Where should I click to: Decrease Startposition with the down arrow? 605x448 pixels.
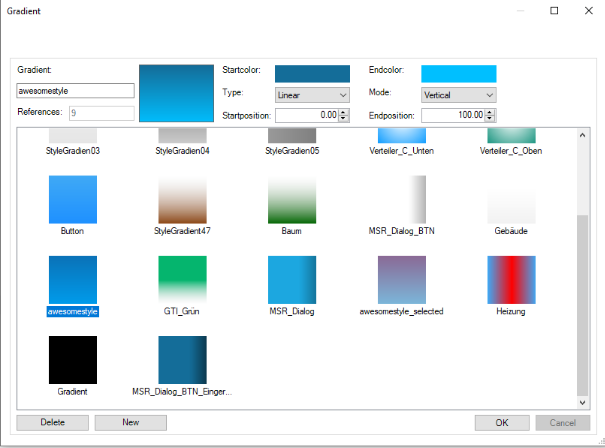tap(343, 118)
